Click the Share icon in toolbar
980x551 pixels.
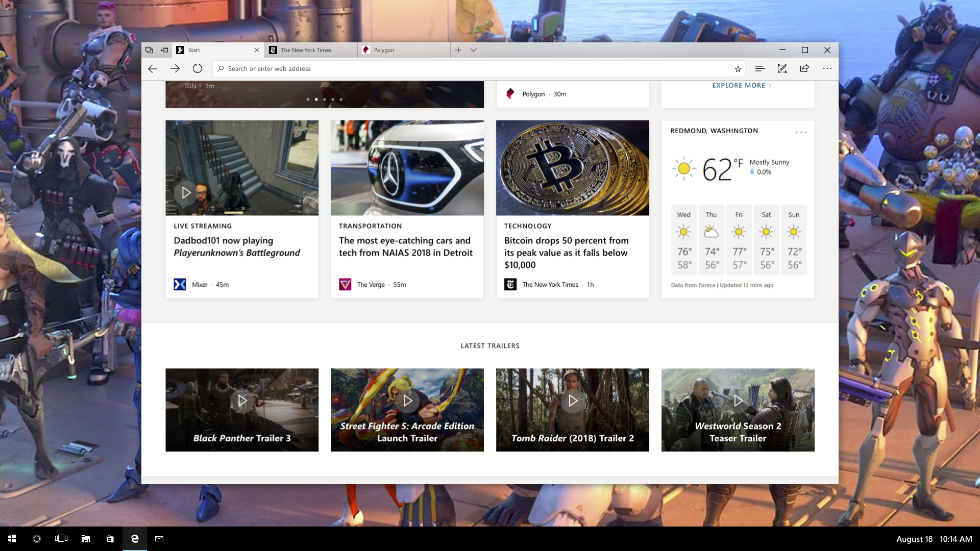click(x=804, y=68)
